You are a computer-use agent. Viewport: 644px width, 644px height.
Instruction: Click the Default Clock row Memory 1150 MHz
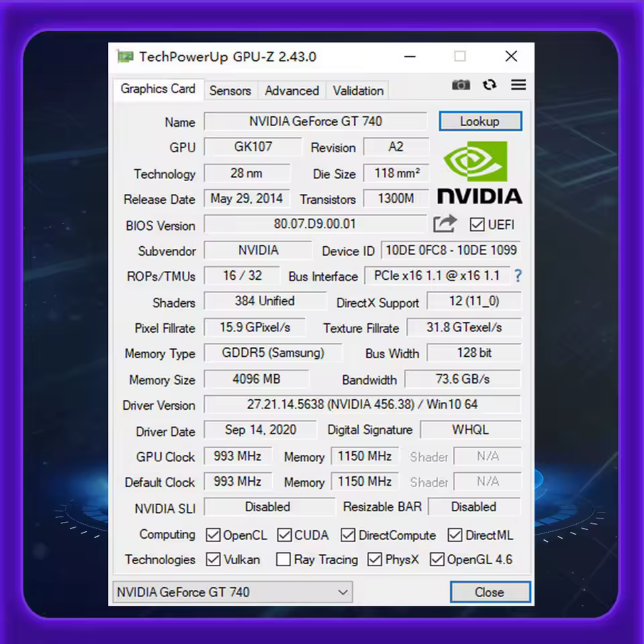[365, 482]
